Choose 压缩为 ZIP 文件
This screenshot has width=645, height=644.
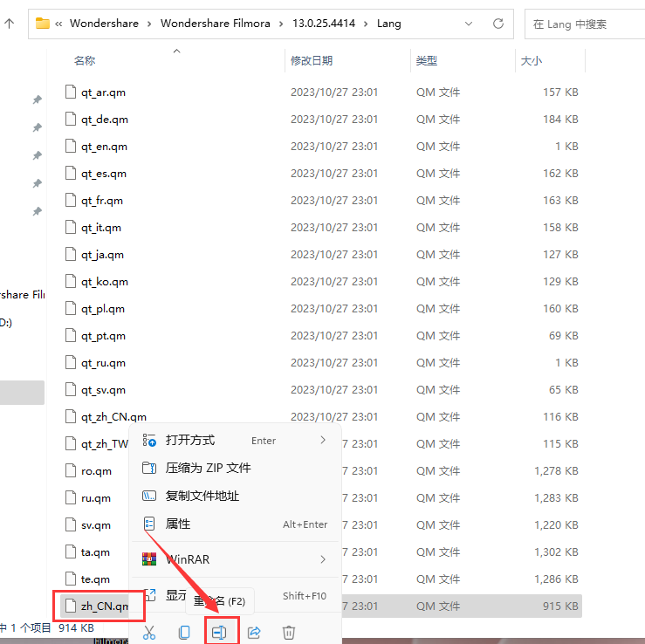(235, 468)
